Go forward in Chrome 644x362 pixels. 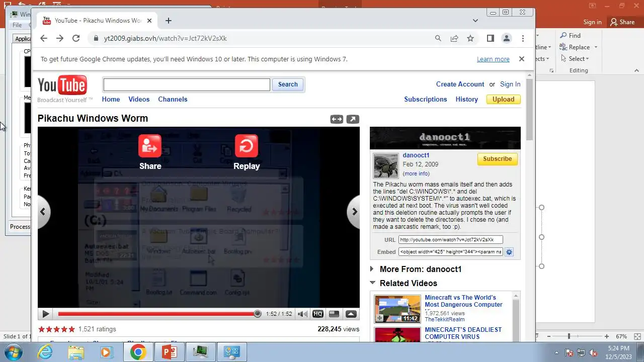click(60, 38)
